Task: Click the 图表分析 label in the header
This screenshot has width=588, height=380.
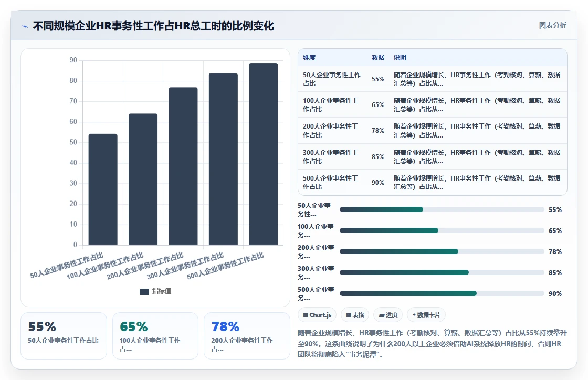Action: pos(552,26)
